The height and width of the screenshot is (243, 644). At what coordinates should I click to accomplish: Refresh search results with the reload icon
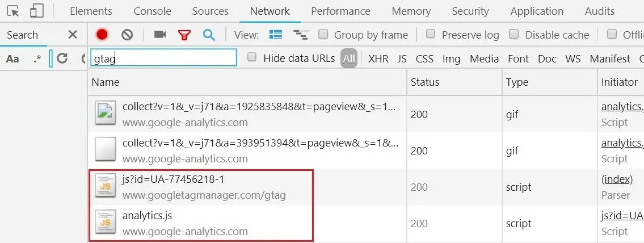(x=62, y=58)
